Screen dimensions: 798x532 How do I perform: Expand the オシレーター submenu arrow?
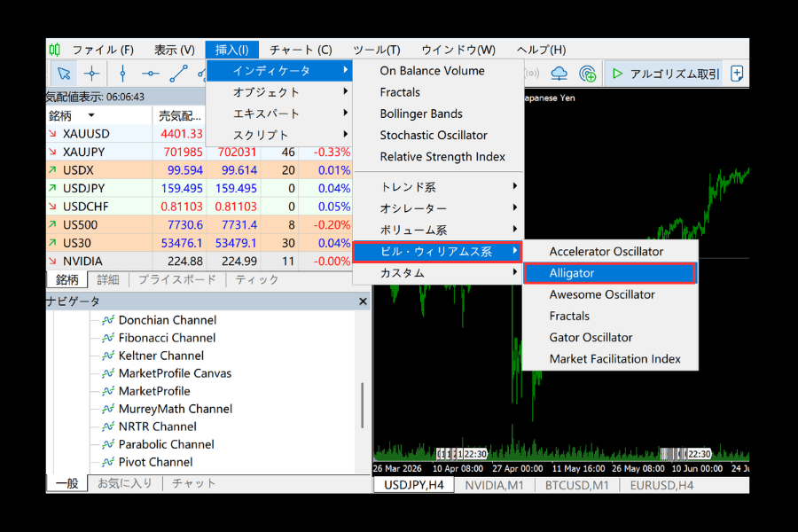click(x=515, y=207)
